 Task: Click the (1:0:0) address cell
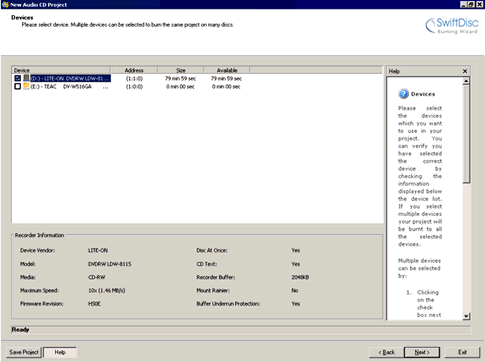pyautogui.click(x=134, y=86)
